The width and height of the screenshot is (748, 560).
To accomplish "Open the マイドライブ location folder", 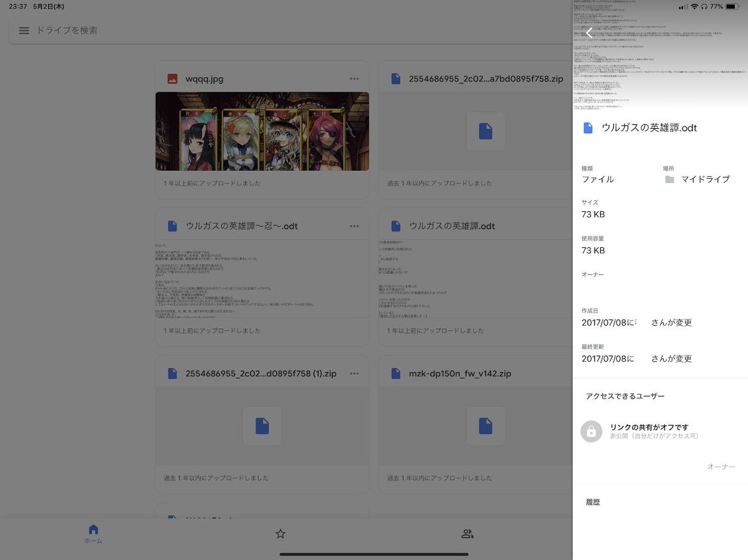I will point(698,179).
